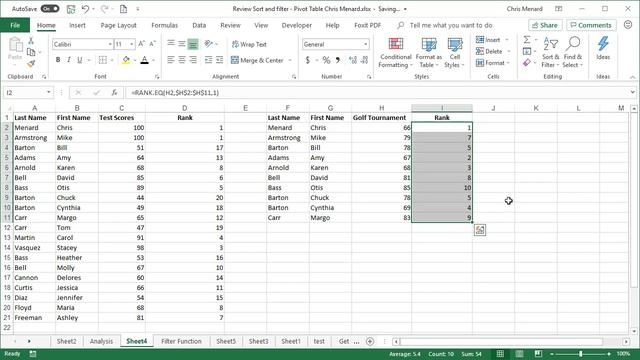Screen dimensions: 640x360
Task: Open the font size dropdown
Action: (131, 44)
